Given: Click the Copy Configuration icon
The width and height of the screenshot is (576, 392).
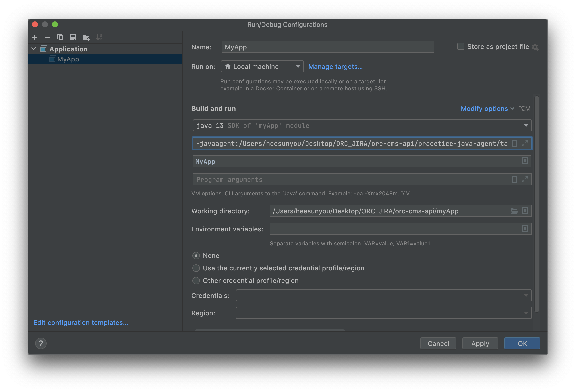Looking at the screenshot, I should click(x=60, y=37).
